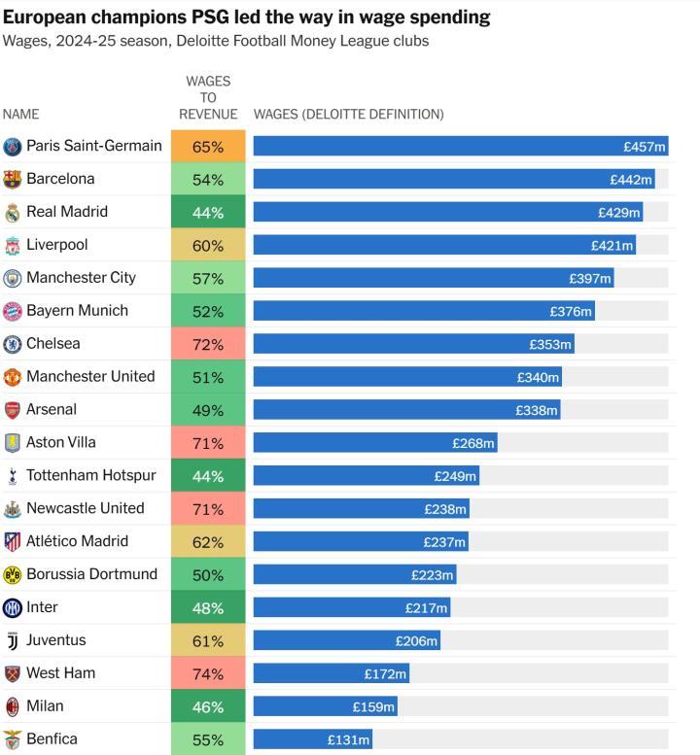Select the WAGES TO REVENUE column header
700x755 pixels.
click(208, 98)
